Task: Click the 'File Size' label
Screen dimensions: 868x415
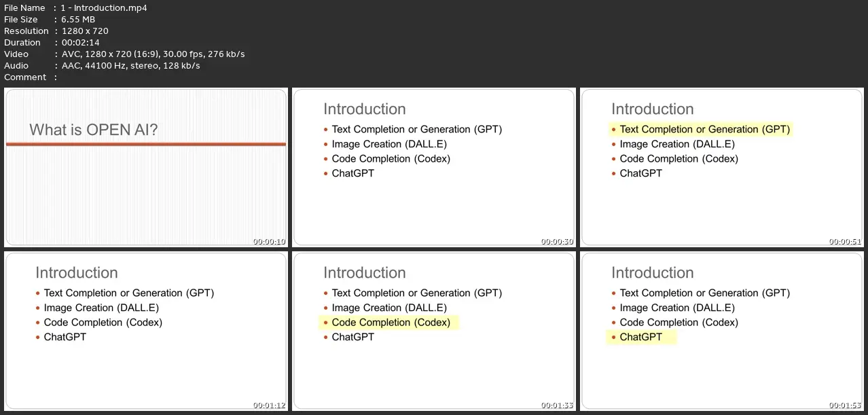Action: [21, 20]
